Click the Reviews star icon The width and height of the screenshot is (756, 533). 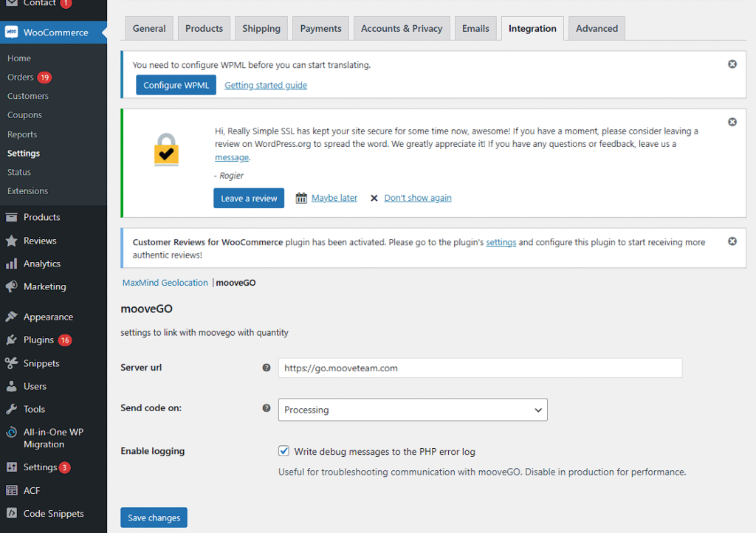[12, 241]
